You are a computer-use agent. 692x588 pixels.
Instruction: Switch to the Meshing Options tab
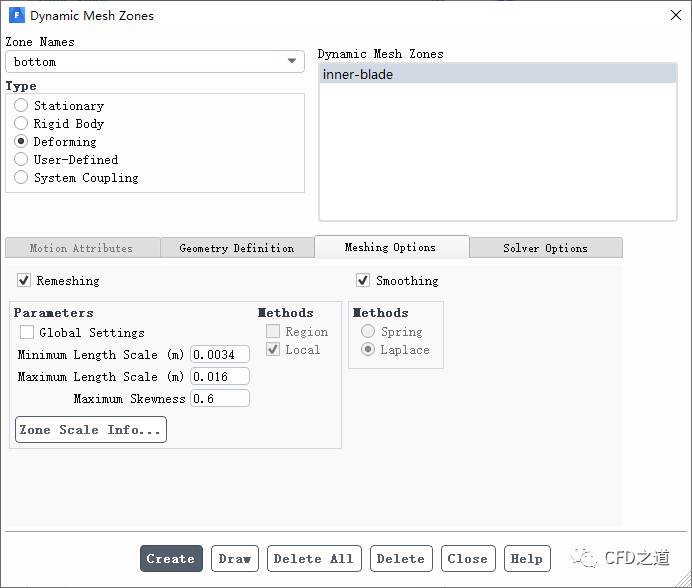click(391, 247)
